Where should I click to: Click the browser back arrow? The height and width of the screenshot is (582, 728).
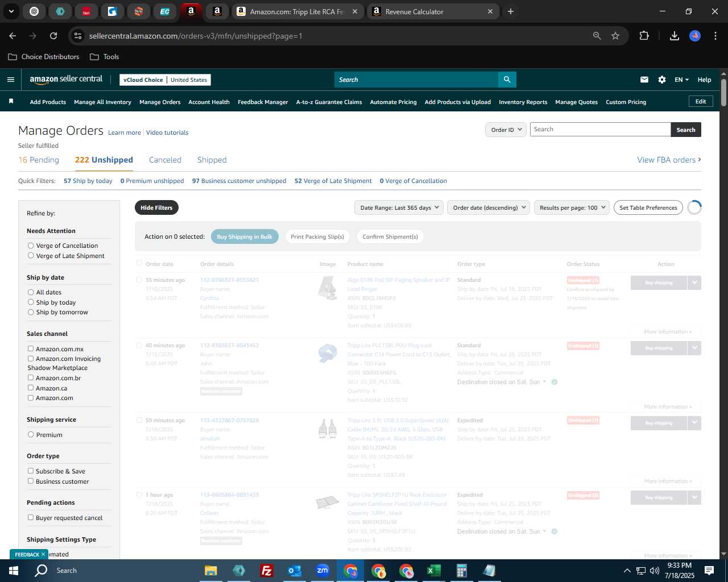[13, 36]
